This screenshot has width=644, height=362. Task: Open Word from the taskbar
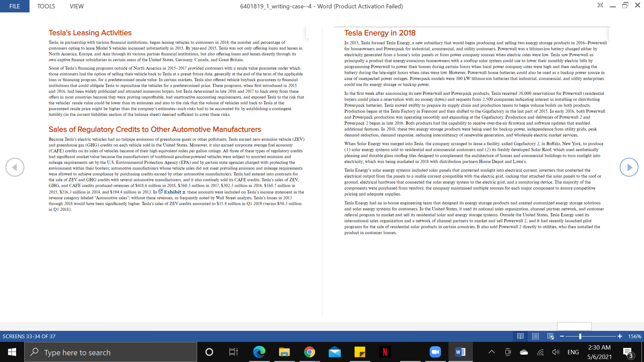pos(460,352)
